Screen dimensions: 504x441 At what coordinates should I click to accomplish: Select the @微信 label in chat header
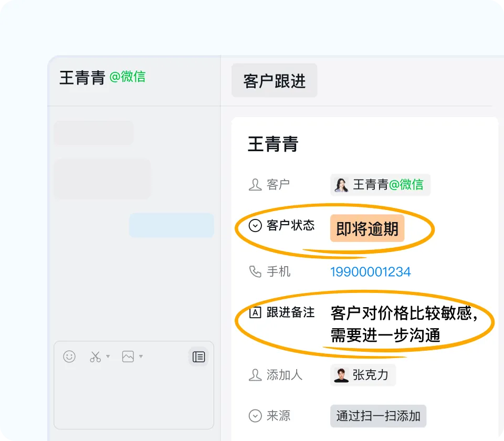[x=128, y=77]
